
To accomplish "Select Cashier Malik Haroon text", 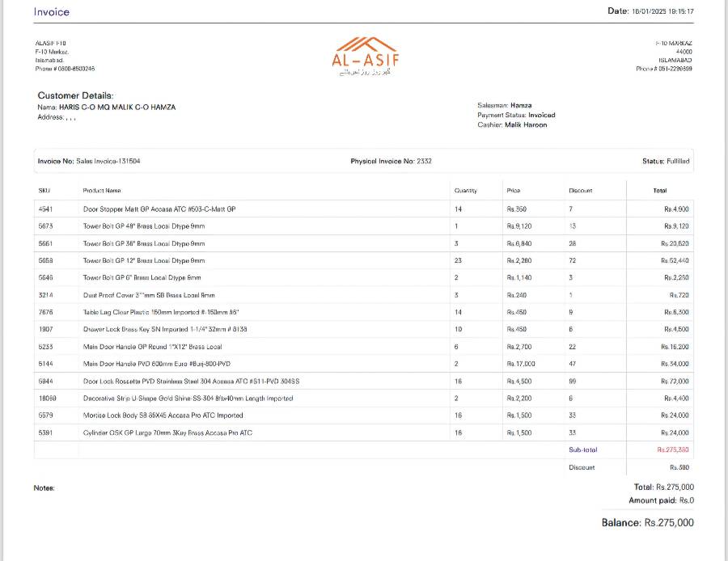I will point(512,124).
